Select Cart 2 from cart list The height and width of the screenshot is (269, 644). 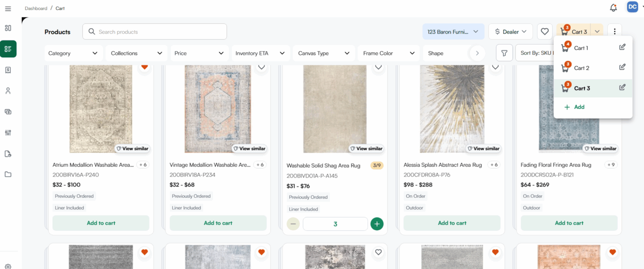click(581, 68)
